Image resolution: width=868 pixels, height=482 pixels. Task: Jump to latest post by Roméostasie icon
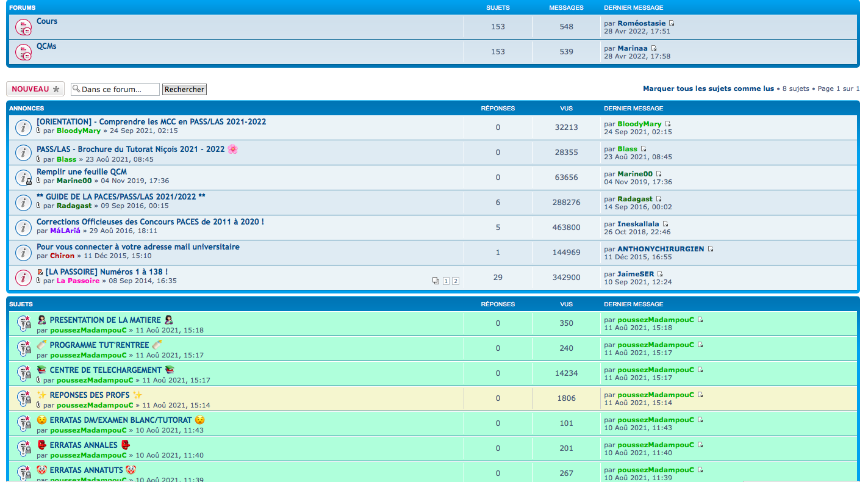pos(672,24)
